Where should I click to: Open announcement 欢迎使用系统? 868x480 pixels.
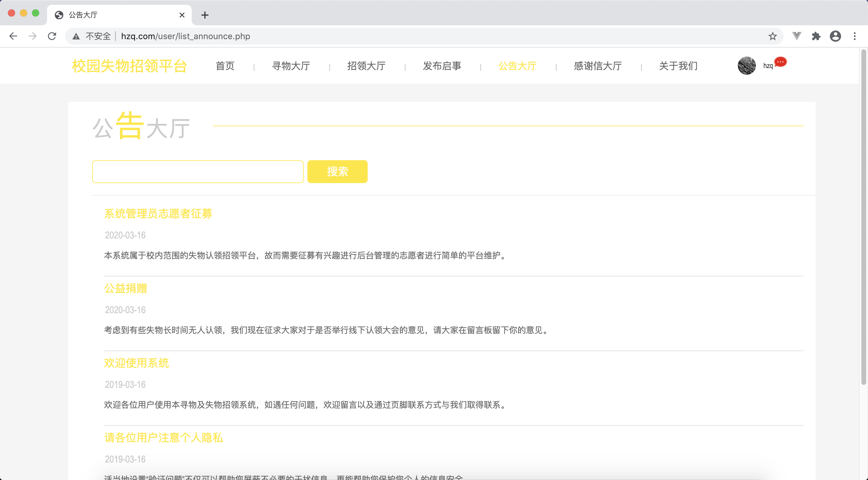pyautogui.click(x=137, y=363)
